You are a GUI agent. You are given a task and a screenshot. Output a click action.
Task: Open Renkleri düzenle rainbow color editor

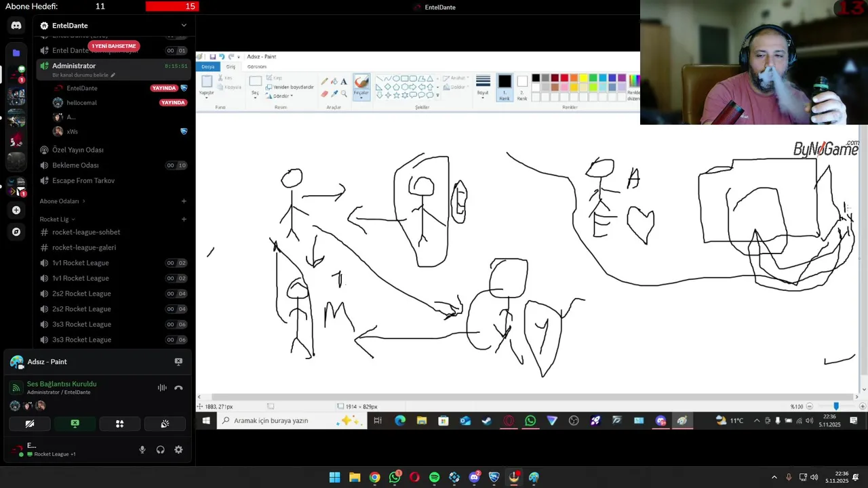click(633, 82)
